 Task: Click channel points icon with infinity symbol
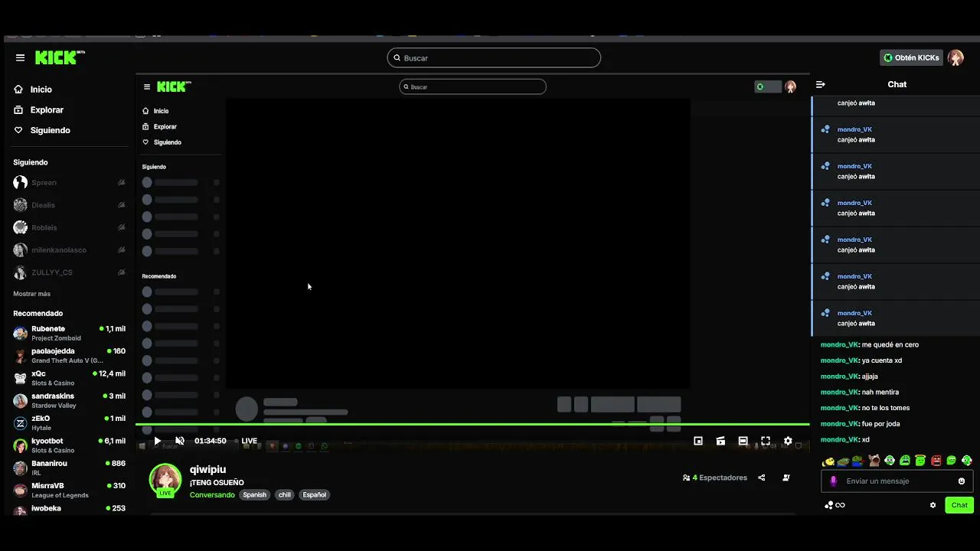click(835, 505)
